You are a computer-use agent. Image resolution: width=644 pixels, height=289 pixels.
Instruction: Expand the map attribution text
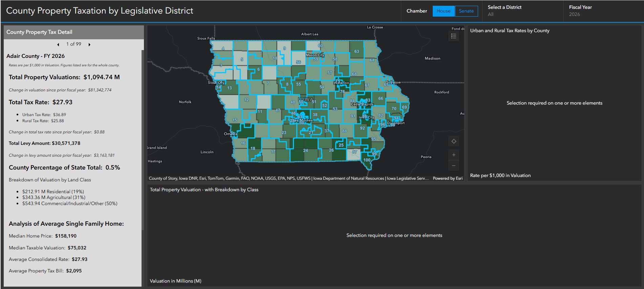(288, 178)
